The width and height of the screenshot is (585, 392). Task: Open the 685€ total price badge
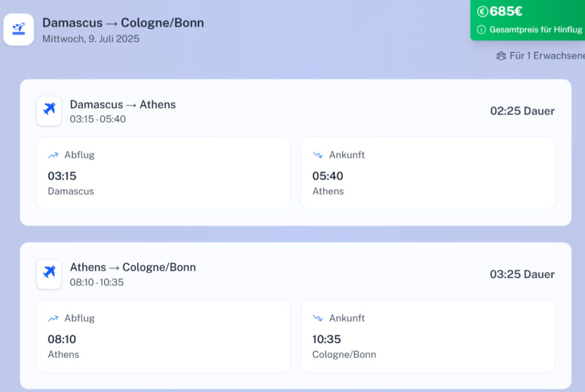tap(527, 19)
